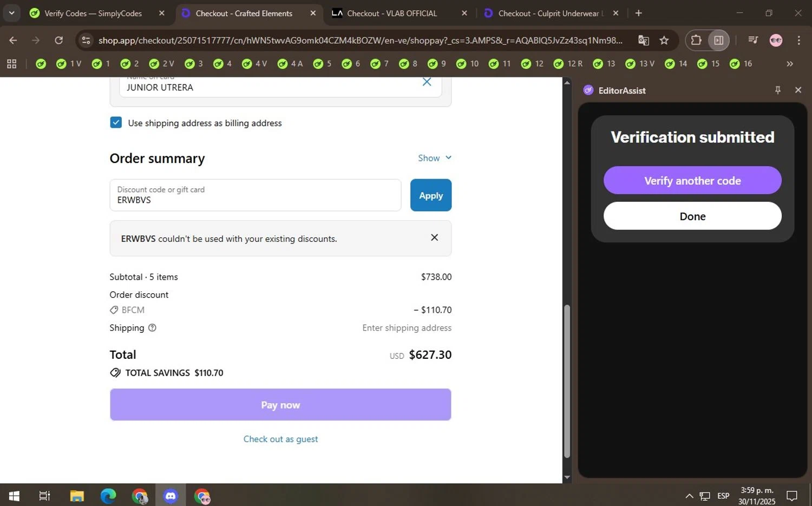Go back to previous page
Image resolution: width=812 pixels, height=506 pixels.
(x=13, y=40)
